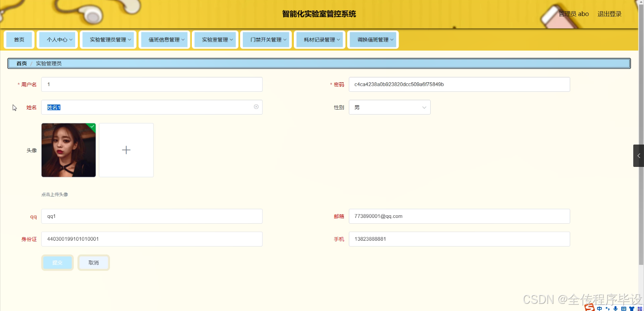Click the green checkmark on the avatar
Screen dimensions: 644x311
click(92, 127)
